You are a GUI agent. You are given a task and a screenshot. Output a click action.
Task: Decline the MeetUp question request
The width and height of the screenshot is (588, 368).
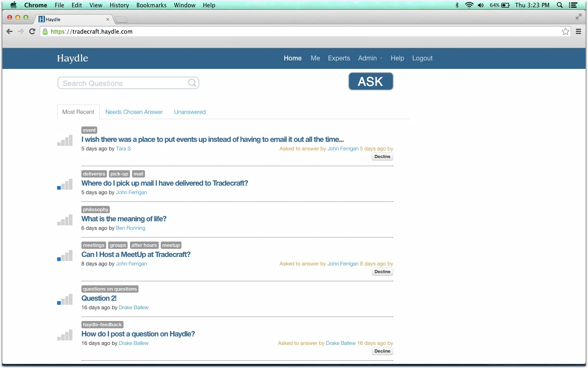point(382,272)
